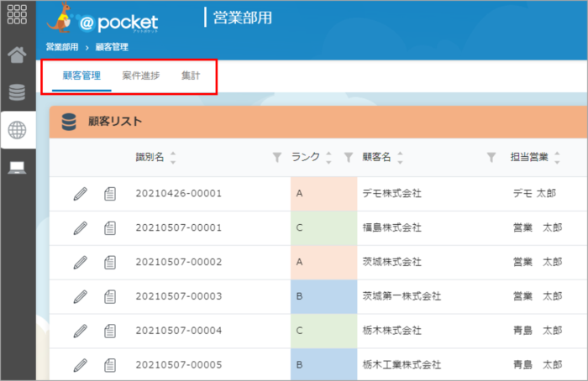Click 顧客管理 breadcrumb link
This screenshot has height=381, width=588.
112,47
